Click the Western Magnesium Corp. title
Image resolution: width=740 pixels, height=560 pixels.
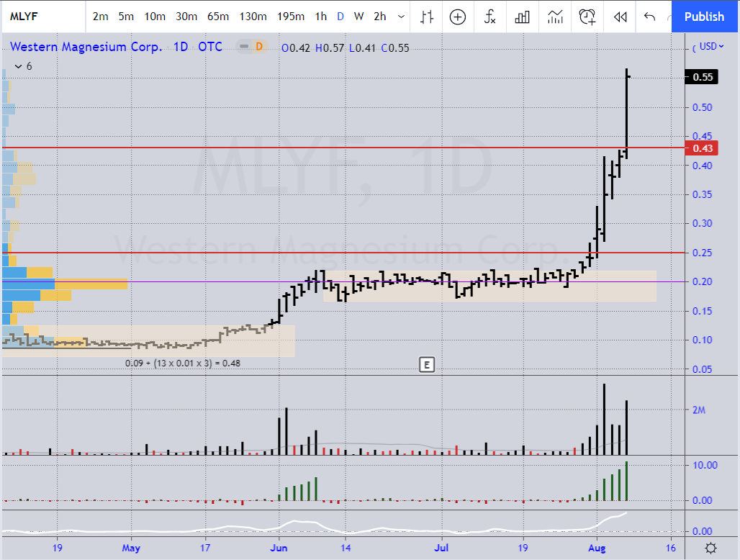(86, 48)
